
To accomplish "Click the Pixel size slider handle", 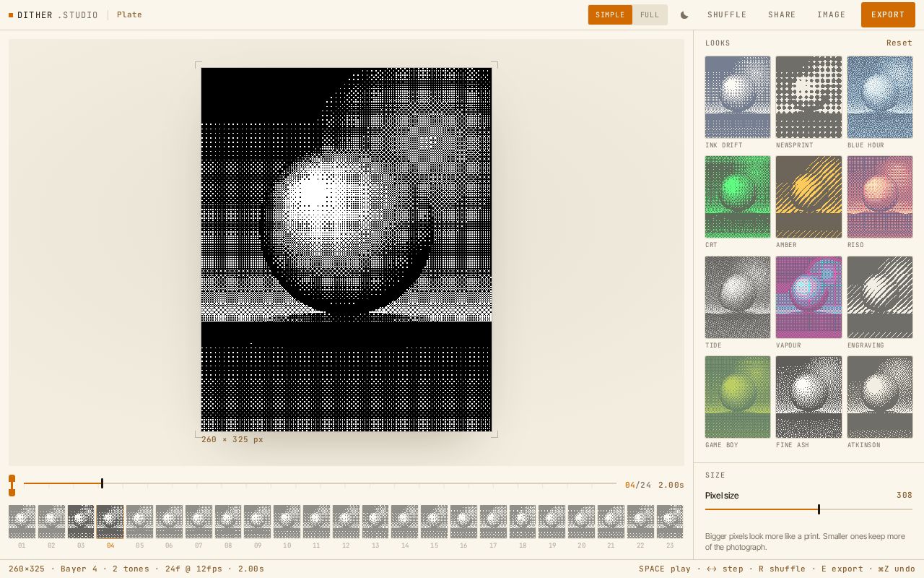I will point(819,509).
